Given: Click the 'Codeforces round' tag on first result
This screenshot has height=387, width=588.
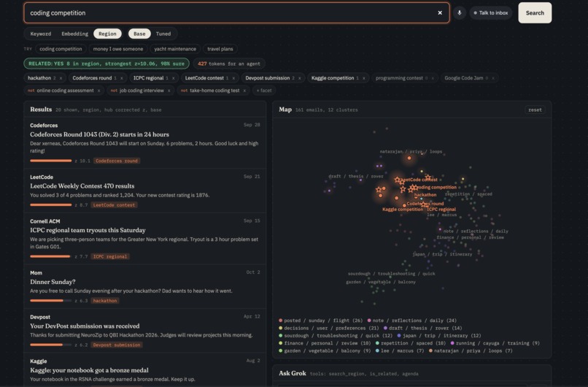Looking at the screenshot, I should pos(117,161).
